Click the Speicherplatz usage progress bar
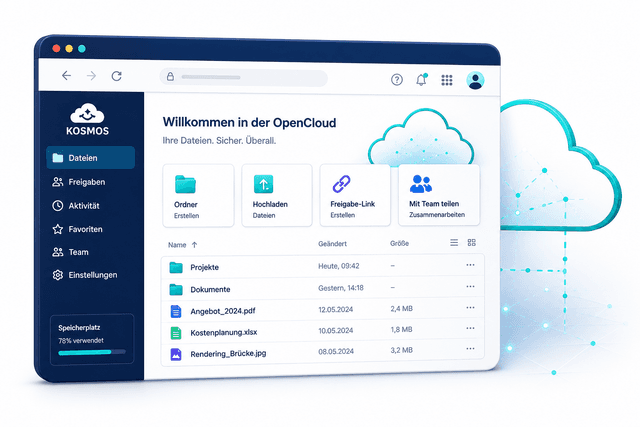The image size is (640, 427). coord(92,352)
